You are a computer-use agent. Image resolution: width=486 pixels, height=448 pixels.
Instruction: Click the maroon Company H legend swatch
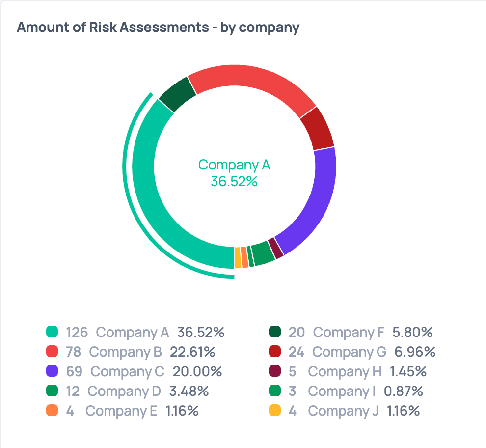pos(274,371)
